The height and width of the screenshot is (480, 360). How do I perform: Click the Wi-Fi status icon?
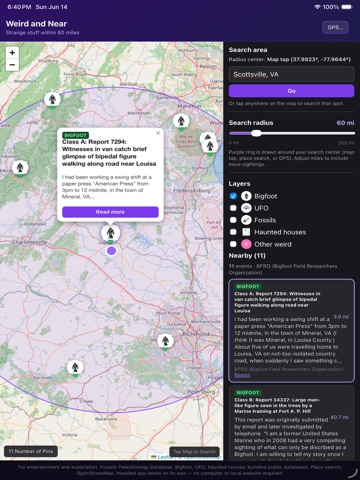(317, 7)
